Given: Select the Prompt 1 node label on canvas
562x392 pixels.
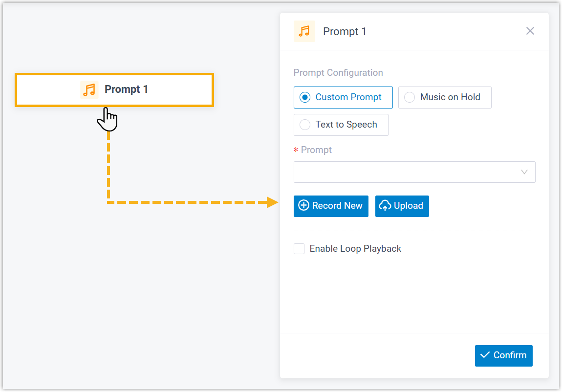Looking at the screenshot, I should pos(126,89).
